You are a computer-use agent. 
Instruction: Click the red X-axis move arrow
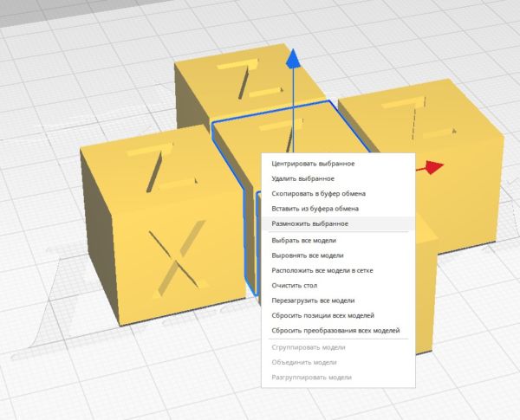point(434,167)
